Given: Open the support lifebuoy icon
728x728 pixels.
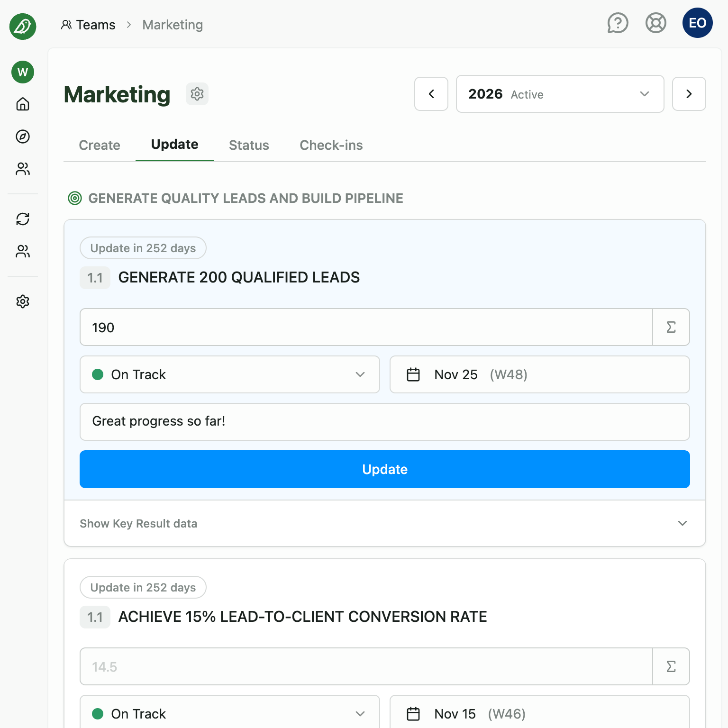Looking at the screenshot, I should (655, 23).
